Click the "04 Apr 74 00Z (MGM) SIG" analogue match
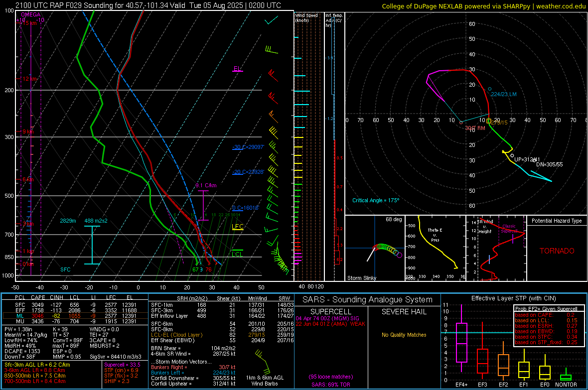Screen dimensions: 588x390 point(327,318)
